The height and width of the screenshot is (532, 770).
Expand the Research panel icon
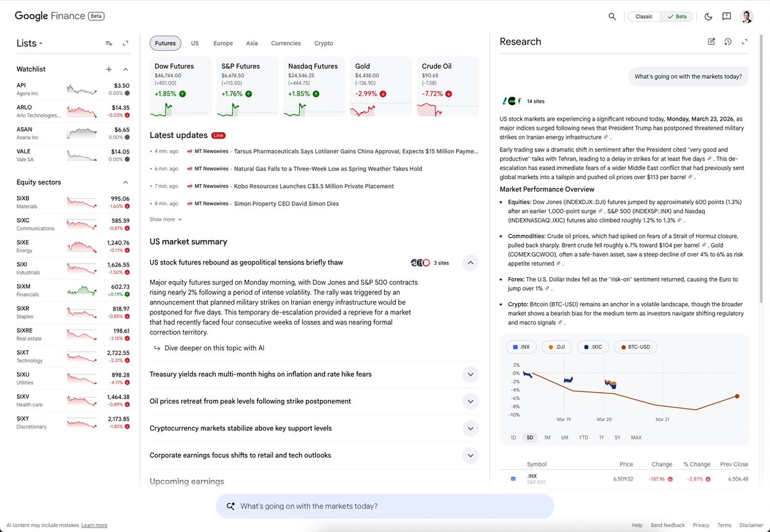[x=744, y=42]
